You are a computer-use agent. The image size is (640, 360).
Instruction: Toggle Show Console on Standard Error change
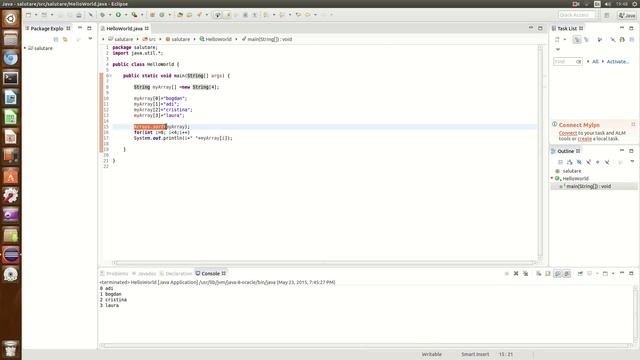point(567,273)
